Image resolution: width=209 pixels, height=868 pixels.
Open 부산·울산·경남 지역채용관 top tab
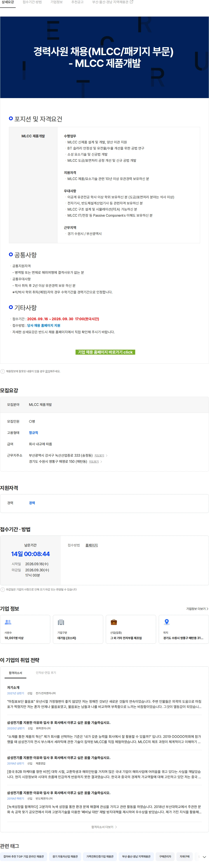(x=110, y=2)
